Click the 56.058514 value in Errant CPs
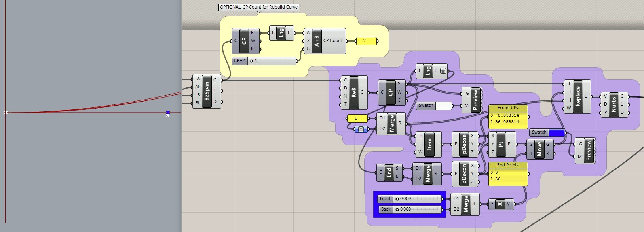The width and height of the screenshot is (644, 232). (x=507, y=122)
